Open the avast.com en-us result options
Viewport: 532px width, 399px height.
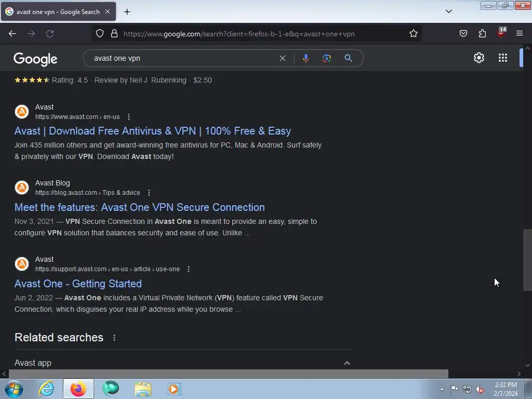[129, 117]
